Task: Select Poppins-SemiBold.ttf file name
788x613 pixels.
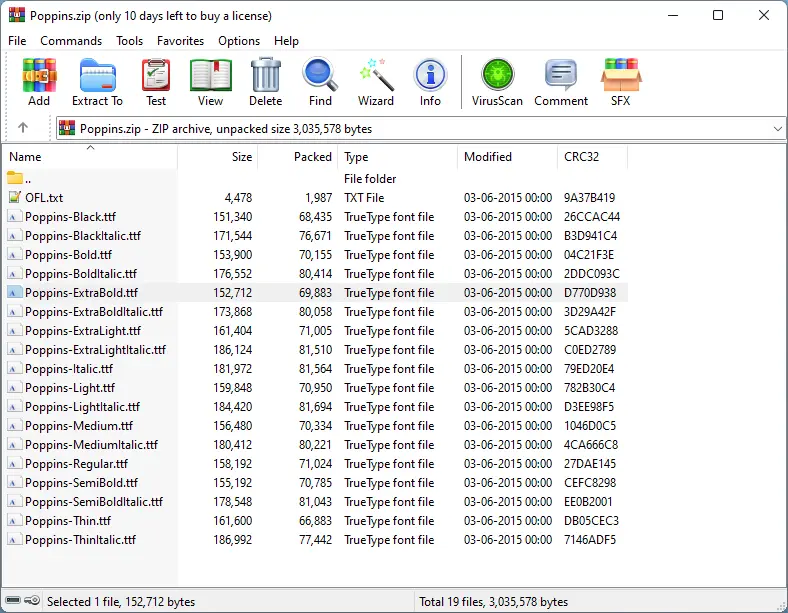Action: (81, 483)
